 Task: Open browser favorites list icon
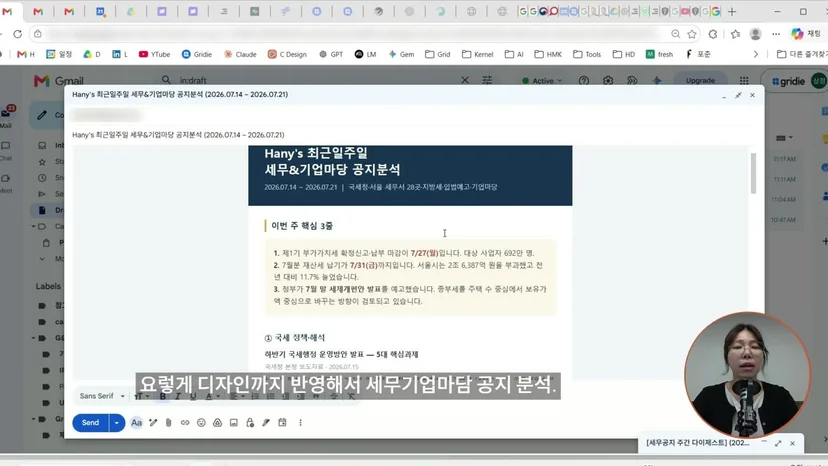(x=736, y=34)
